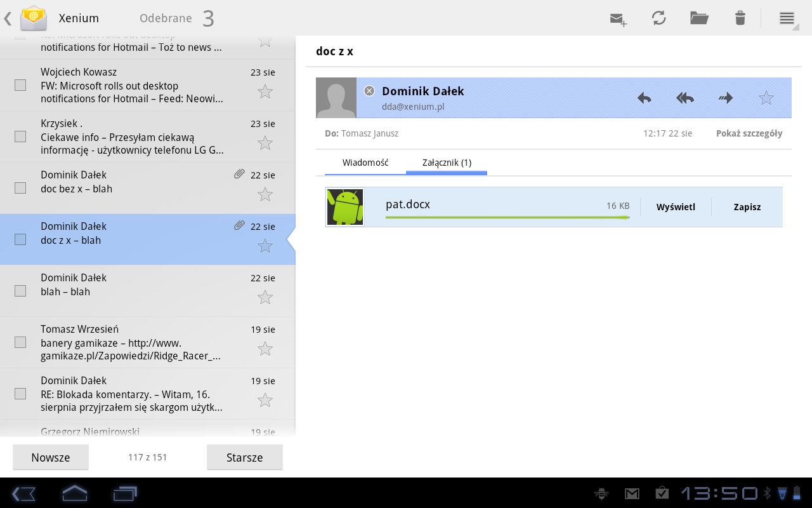The height and width of the screenshot is (508, 812).
Task: Show message details via Pokaż szczegóły
Action: 749,133
